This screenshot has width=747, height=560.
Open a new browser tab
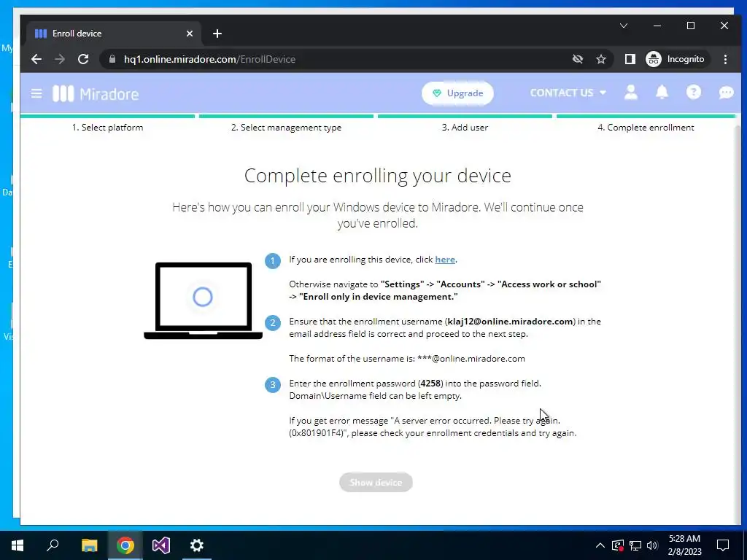tap(217, 34)
